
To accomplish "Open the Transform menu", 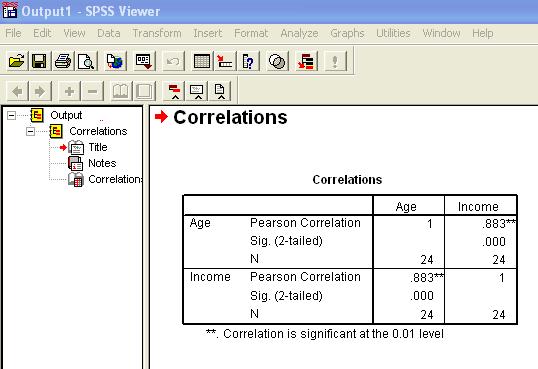I will [x=157, y=33].
